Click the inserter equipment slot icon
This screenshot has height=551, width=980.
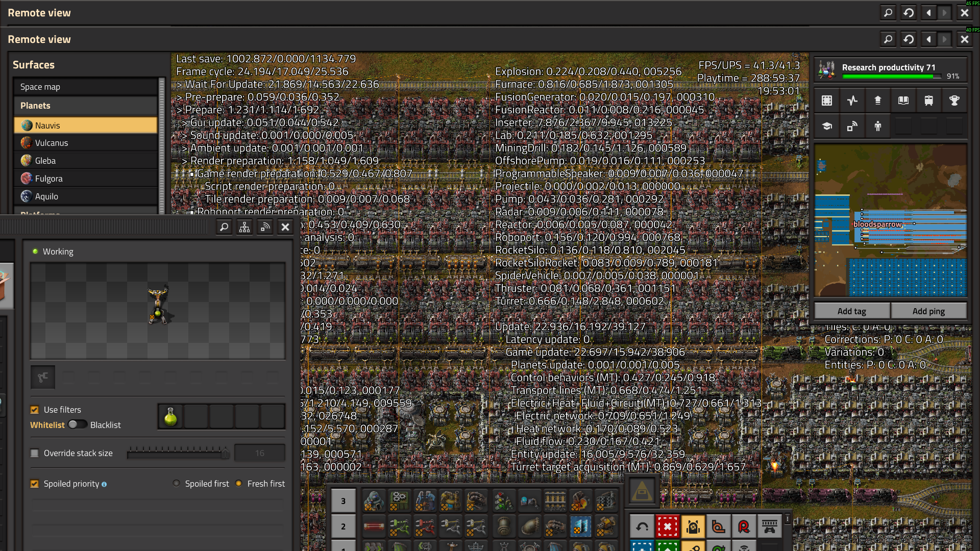point(43,377)
